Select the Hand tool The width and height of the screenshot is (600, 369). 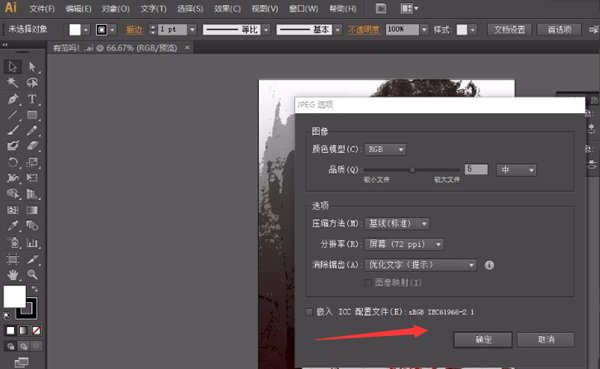13,274
